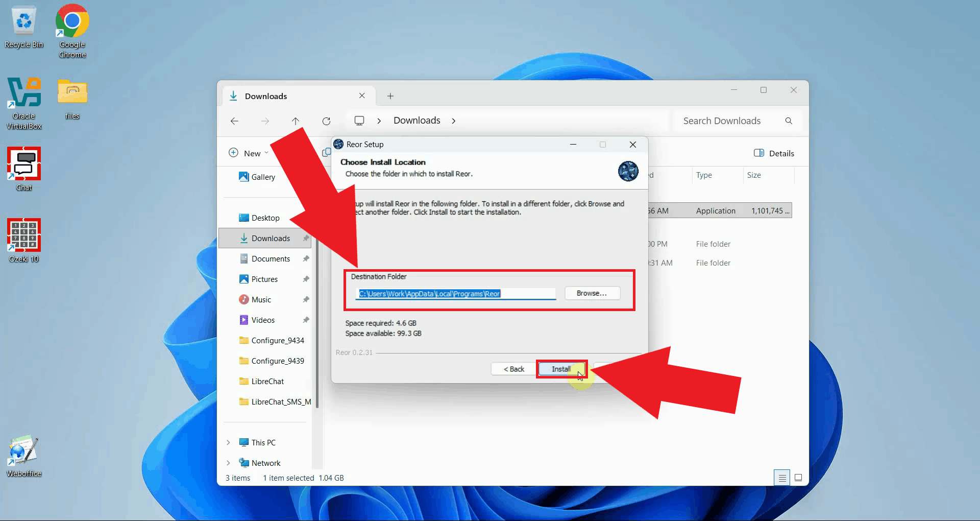The image size is (980, 521).
Task: Launch the Ozeki 10 desktop shortcut
Action: (x=24, y=240)
